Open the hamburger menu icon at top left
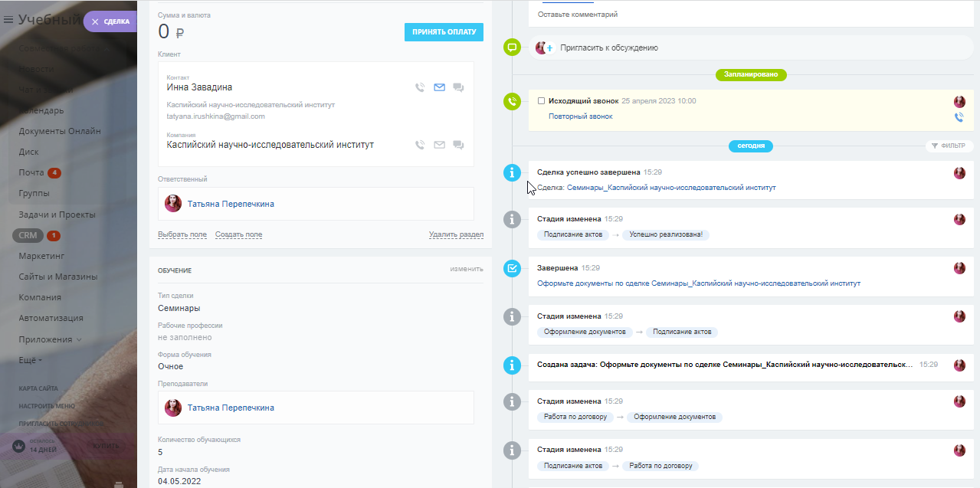The width and height of the screenshot is (980, 488). click(8, 20)
